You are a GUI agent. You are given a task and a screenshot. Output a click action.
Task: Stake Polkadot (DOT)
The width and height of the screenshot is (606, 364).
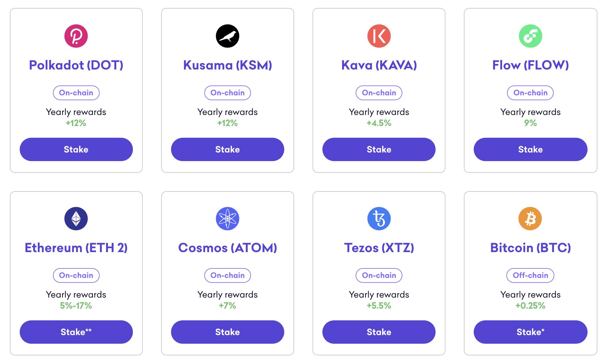tap(76, 149)
